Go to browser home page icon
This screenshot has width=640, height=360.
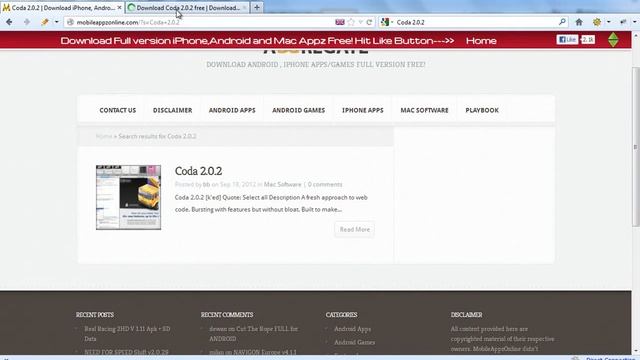[x=579, y=22]
